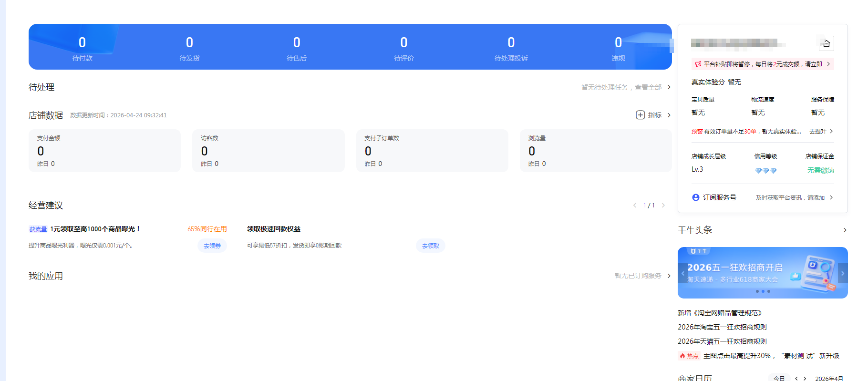The height and width of the screenshot is (381, 868).
Task: Open the 待付款 order count
Action: 82,49
